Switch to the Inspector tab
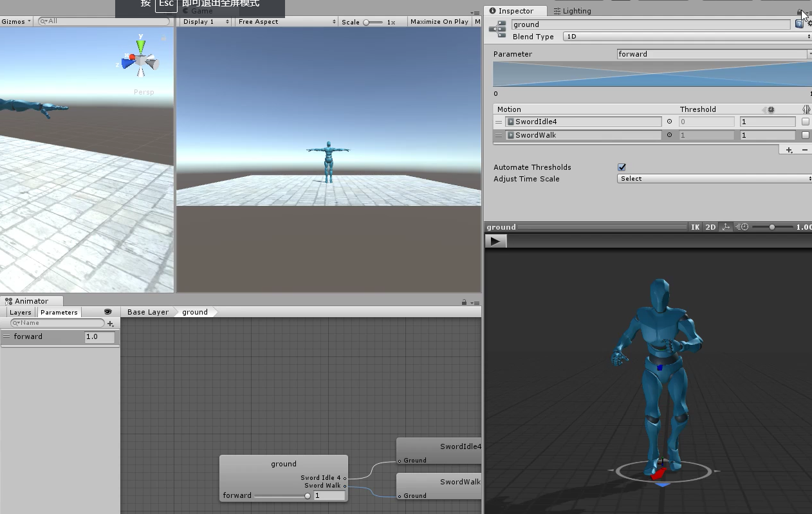Viewport: 812px width, 514px height. point(515,11)
